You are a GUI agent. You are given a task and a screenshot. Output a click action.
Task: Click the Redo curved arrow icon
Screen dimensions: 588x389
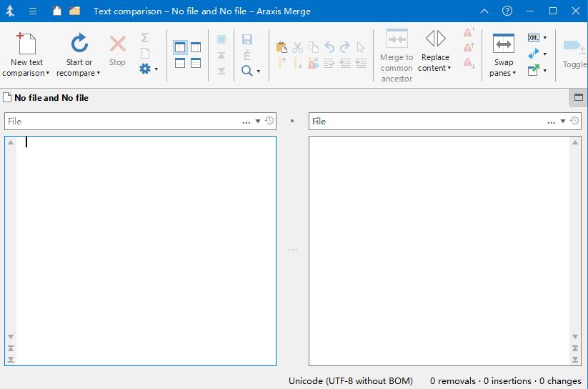point(345,47)
